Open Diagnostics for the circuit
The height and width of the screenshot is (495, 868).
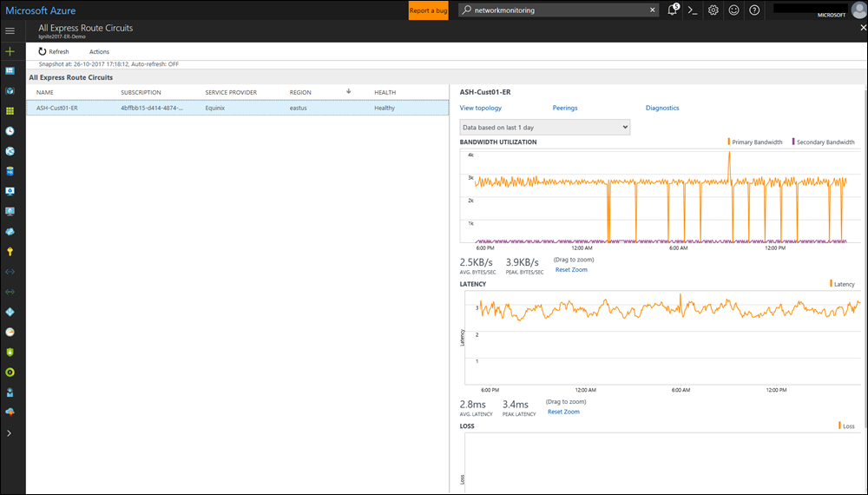(x=662, y=108)
